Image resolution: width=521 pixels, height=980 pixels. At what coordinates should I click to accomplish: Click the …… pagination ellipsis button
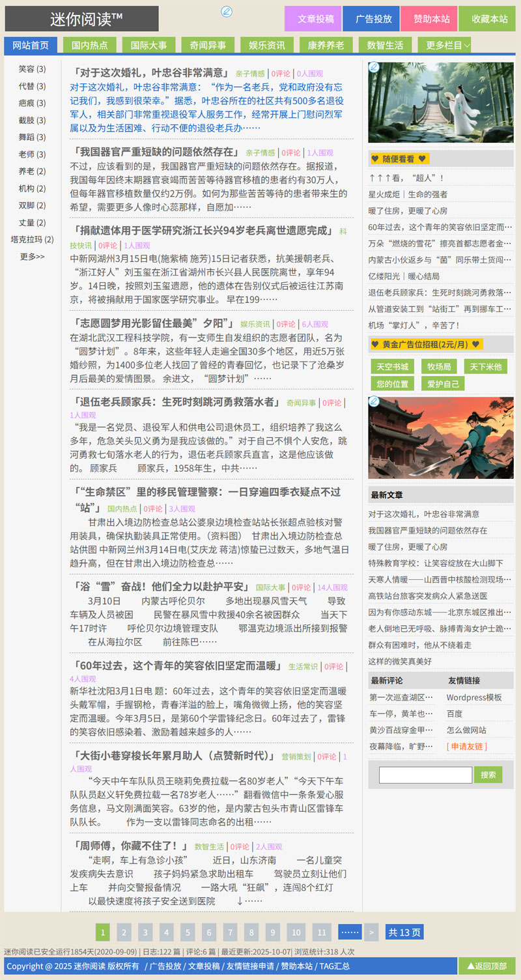[x=350, y=932]
